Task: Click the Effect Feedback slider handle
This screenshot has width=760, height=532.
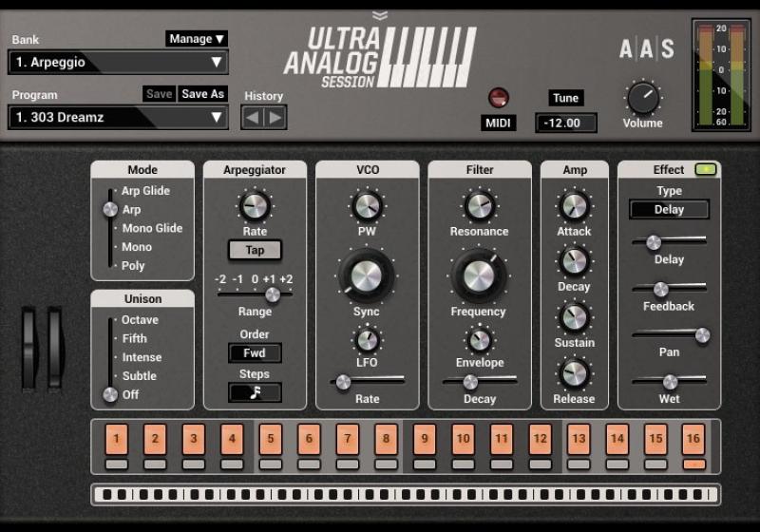Action: click(x=660, y=289)
